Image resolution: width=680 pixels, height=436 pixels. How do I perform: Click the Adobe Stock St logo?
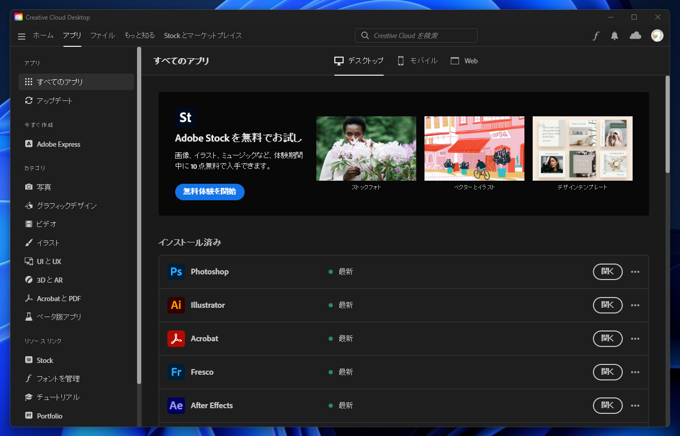[185, 117]
